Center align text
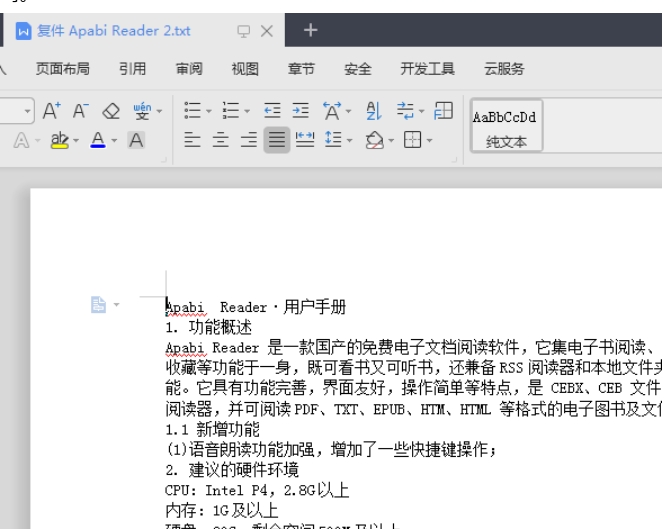The image size is (667, 529). click(220, 139)
